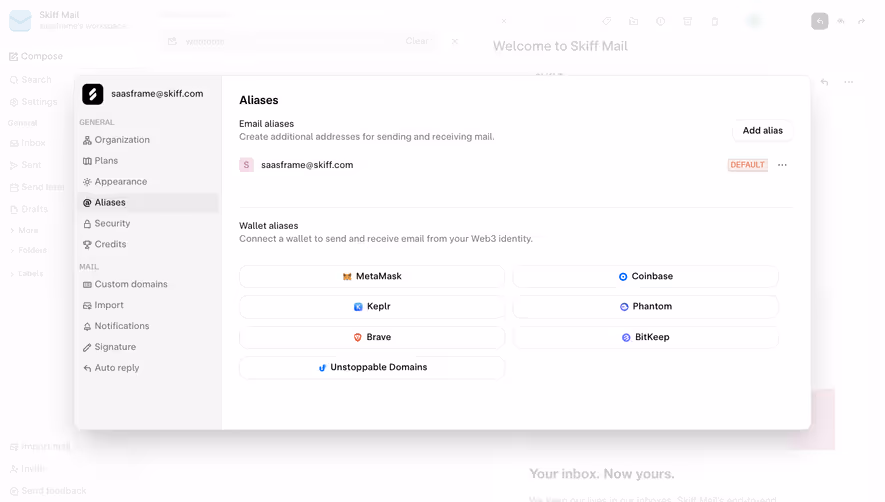
Task: Click Search in the background sidebar
Action: coord(30,80)
